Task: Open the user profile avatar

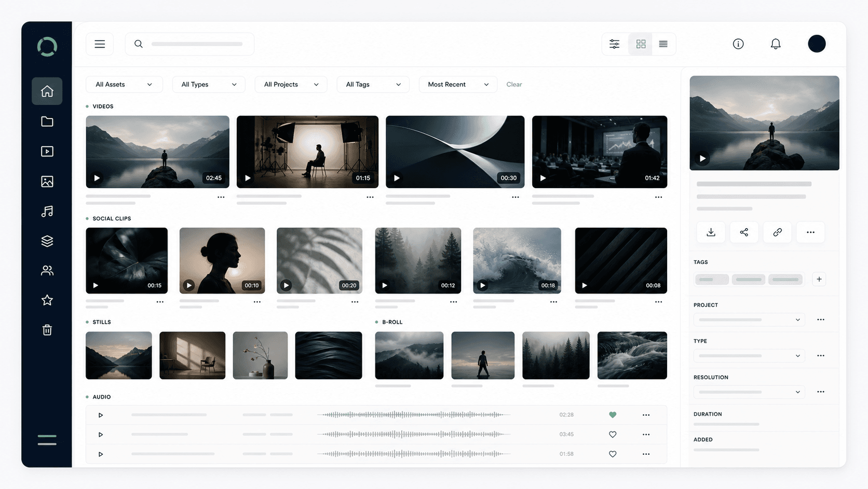Action: (x=817, y=44)
